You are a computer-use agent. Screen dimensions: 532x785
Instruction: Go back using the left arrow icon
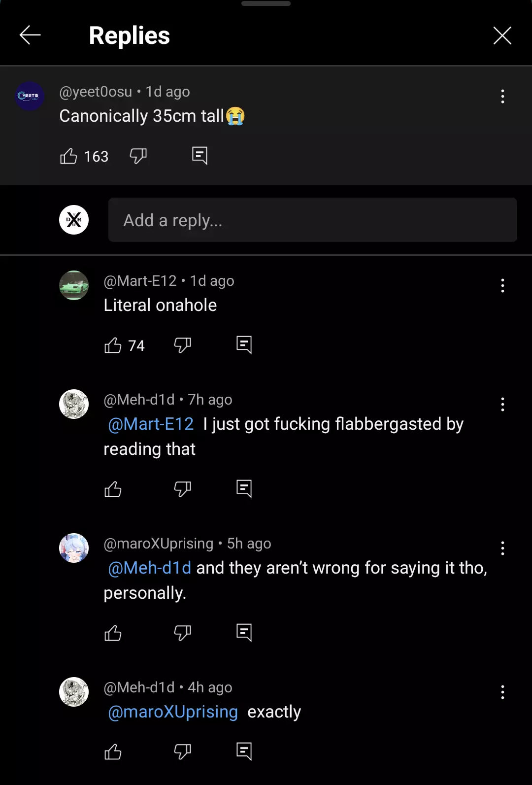30,35
